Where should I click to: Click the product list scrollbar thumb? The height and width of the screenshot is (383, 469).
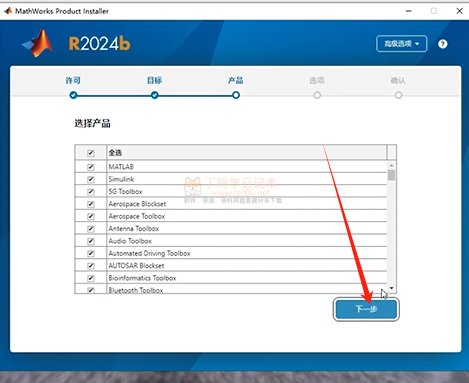coord(392,175)
